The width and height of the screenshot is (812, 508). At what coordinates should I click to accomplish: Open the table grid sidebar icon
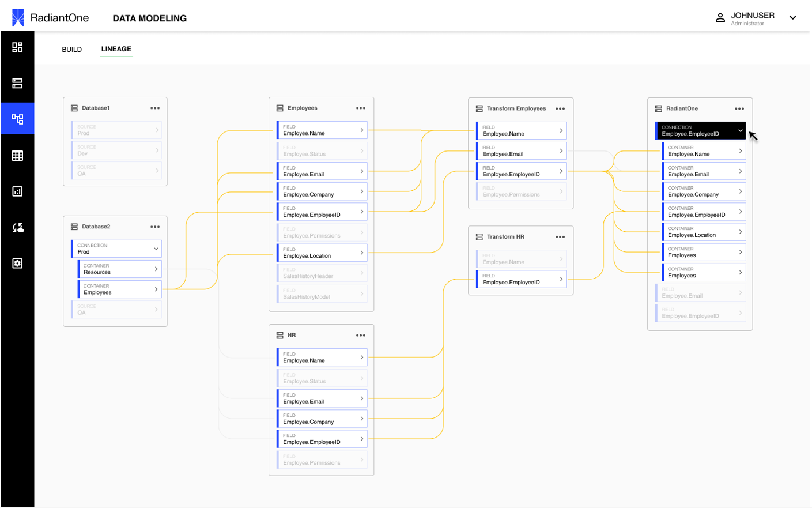pos(17,156)
